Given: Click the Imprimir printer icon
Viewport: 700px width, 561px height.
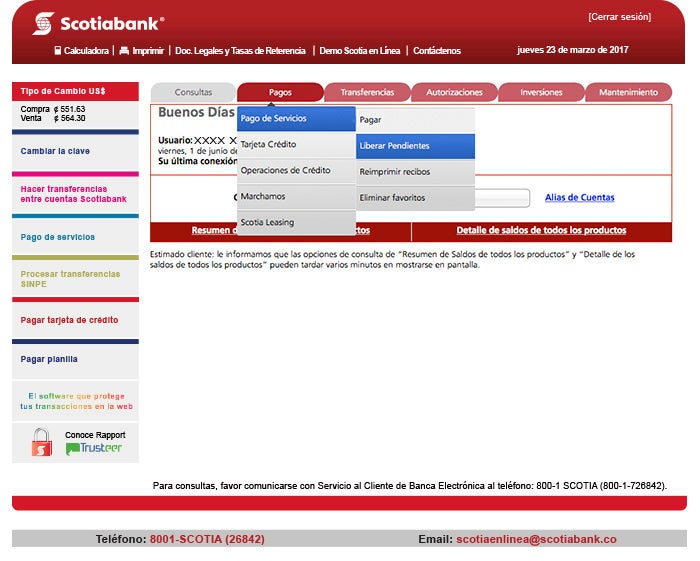Looking at the screenshot, I should 124,51.
